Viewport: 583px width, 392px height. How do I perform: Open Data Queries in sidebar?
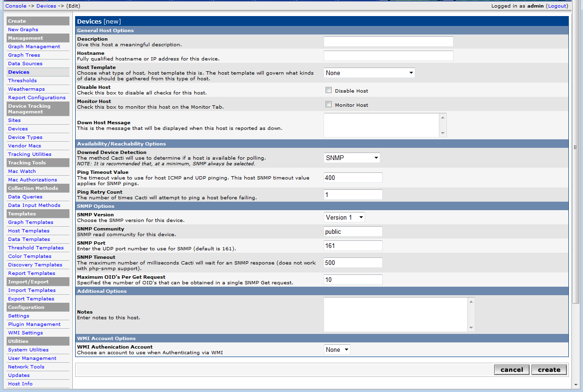[x=25, y=196]
